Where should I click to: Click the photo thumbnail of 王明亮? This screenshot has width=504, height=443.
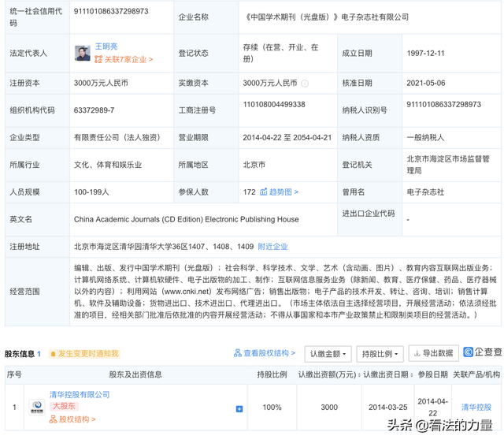pos(83,53)
